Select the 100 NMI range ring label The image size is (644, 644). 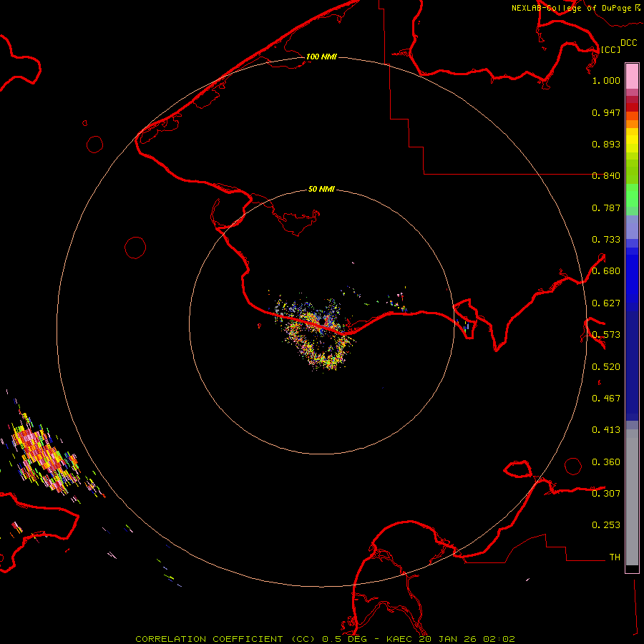(321, 57)
